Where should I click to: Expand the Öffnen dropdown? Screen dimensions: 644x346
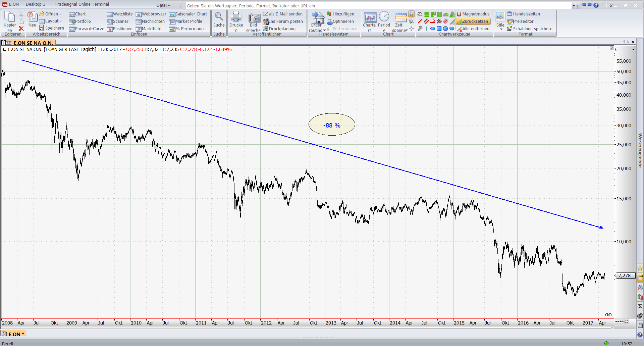pos(61,14)
